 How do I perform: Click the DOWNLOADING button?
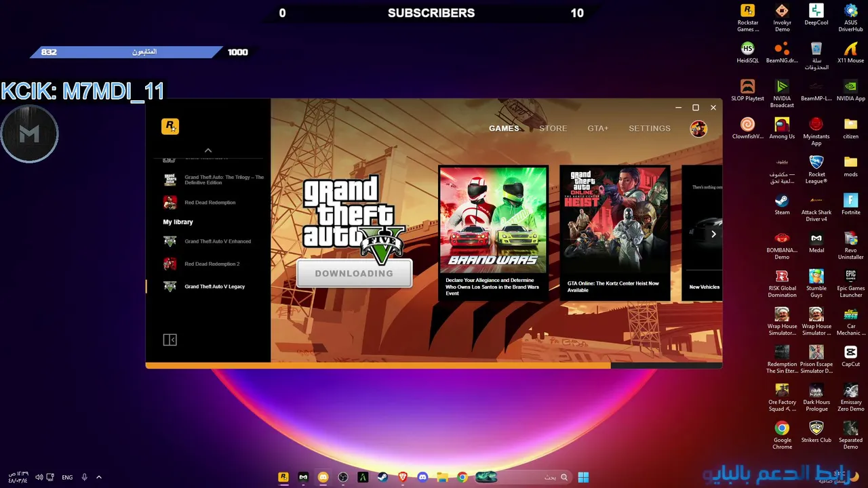[354, 273]
